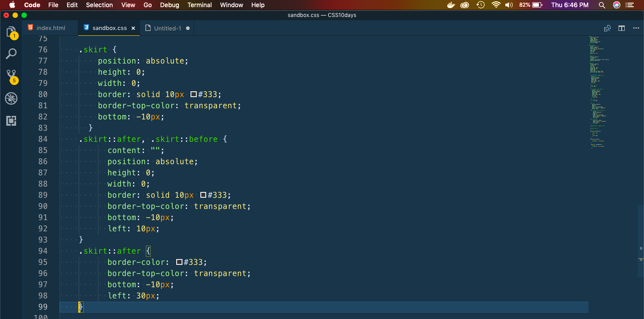
Task: Click line number 94 in the gutter
Action: [x=43, y=251]
